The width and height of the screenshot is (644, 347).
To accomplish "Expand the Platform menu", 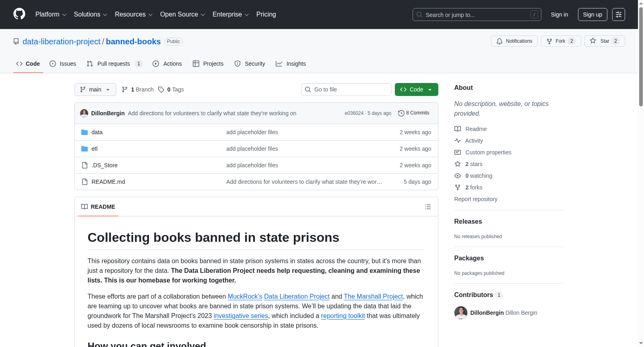I will point(51,15).
